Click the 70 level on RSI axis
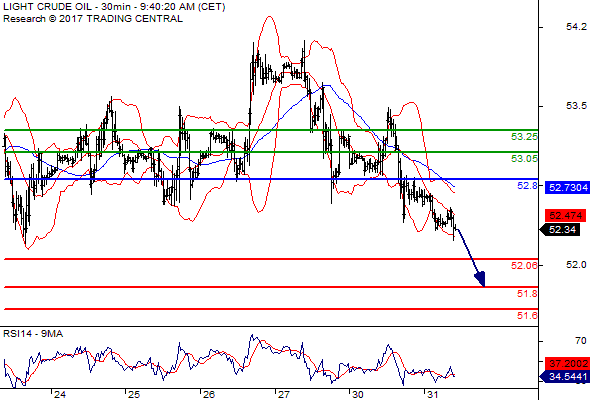 (581, 341)
